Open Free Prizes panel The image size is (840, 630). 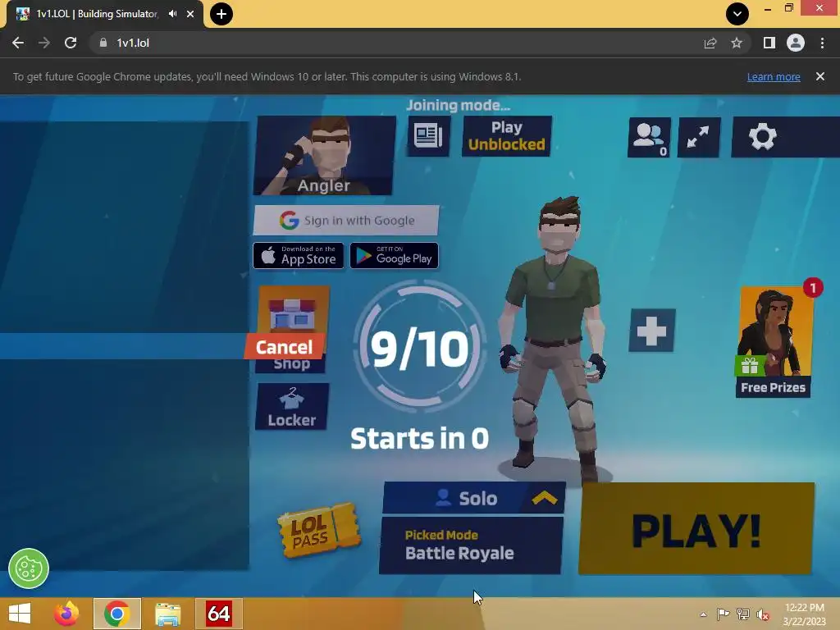point(774,342)
